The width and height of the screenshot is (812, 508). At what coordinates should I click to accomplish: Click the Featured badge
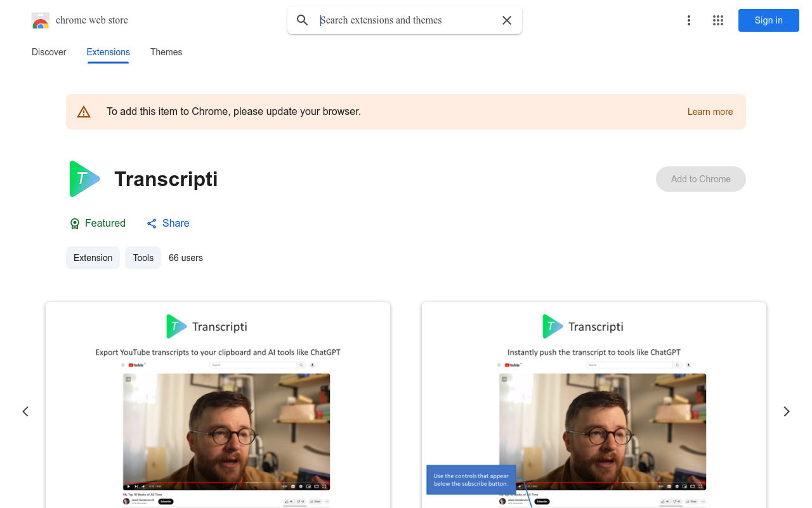(97, 224)
